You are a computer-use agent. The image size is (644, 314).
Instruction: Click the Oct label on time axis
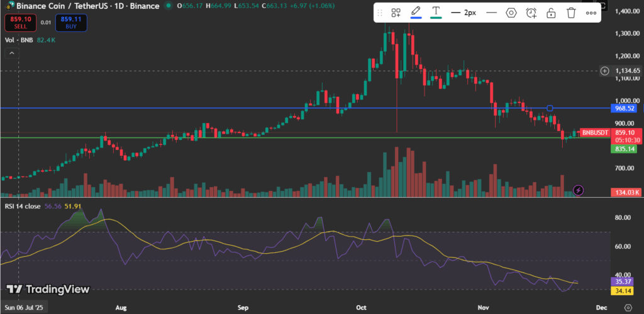point(362,307)
